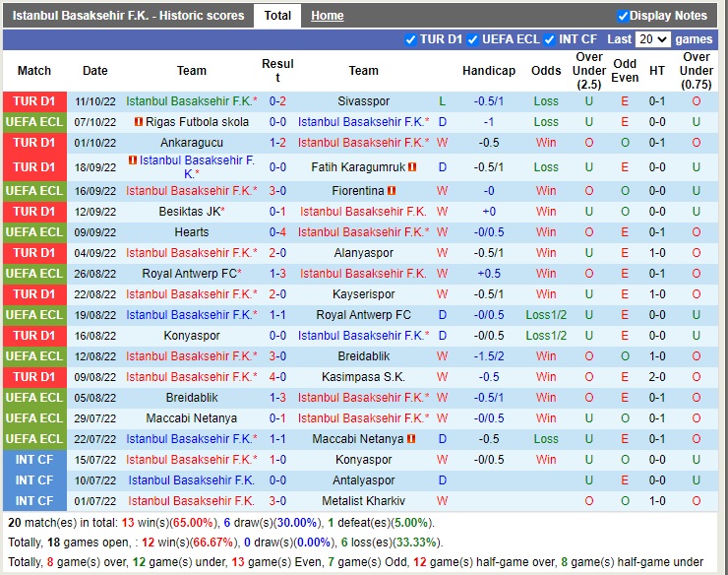Image resolution: width=728 pixels, height=575 pixels.
Task: Click the date 04/09/22
Action: coord(95,253)
